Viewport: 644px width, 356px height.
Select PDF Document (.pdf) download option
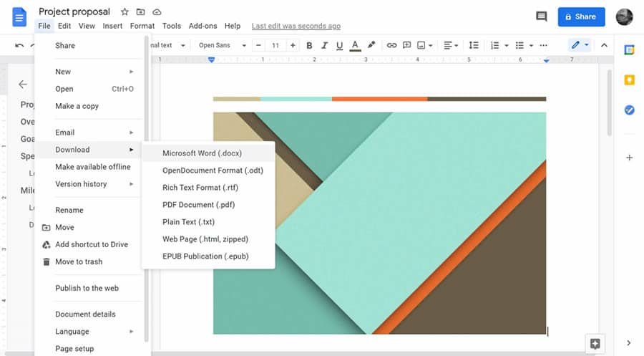pos(208,205)
